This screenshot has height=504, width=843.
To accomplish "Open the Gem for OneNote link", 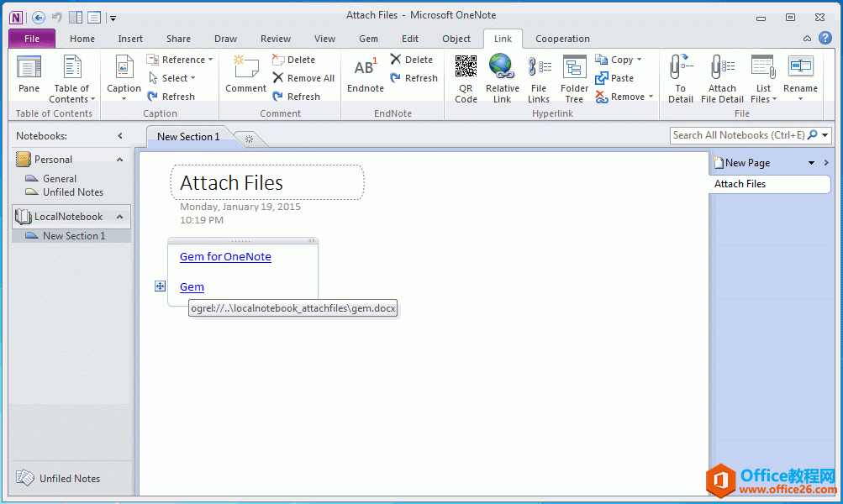I will [225, 257].
